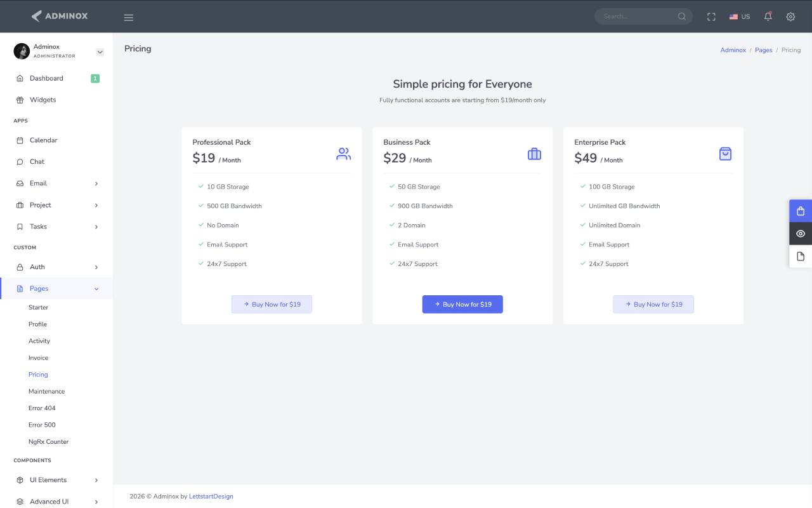812x508 pixels.
Task: Open the US language selector
Action: (x=740, y=17)
